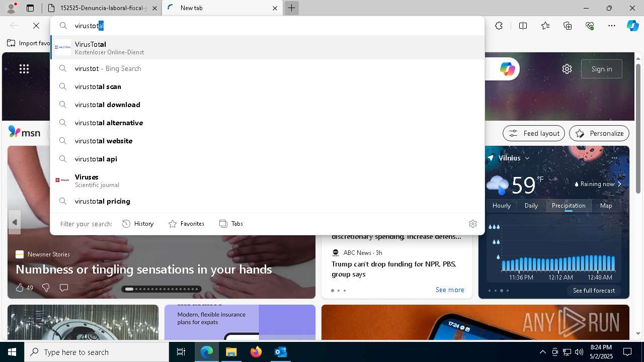Open the Extensions puzzle icon
Screen dimensions: 644x362
coord(499,26)
